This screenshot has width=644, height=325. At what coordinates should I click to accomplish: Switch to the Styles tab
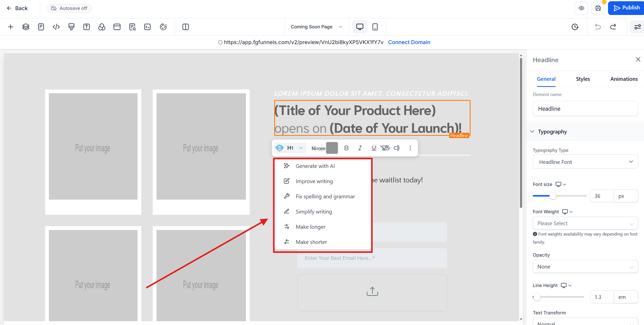click(x=583, y=79)
